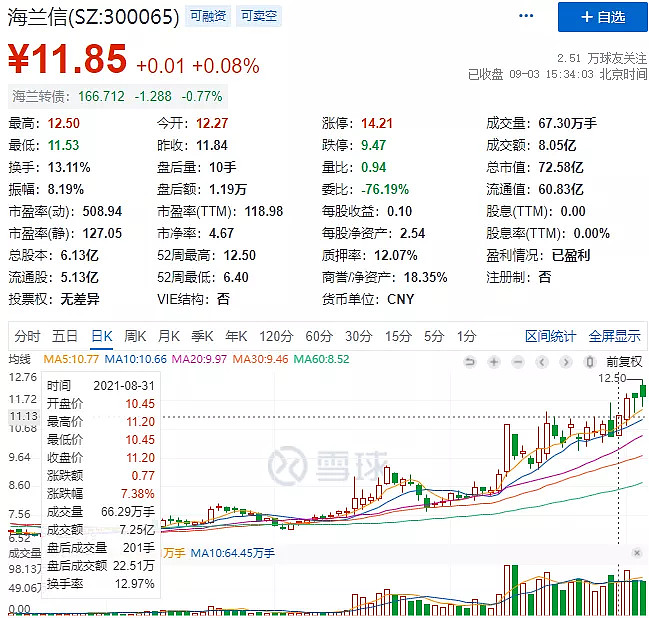649x618 pixels.
Task: Click the 换手 value 13.11%
Action: pyautogui.click(x=69, y=167)
